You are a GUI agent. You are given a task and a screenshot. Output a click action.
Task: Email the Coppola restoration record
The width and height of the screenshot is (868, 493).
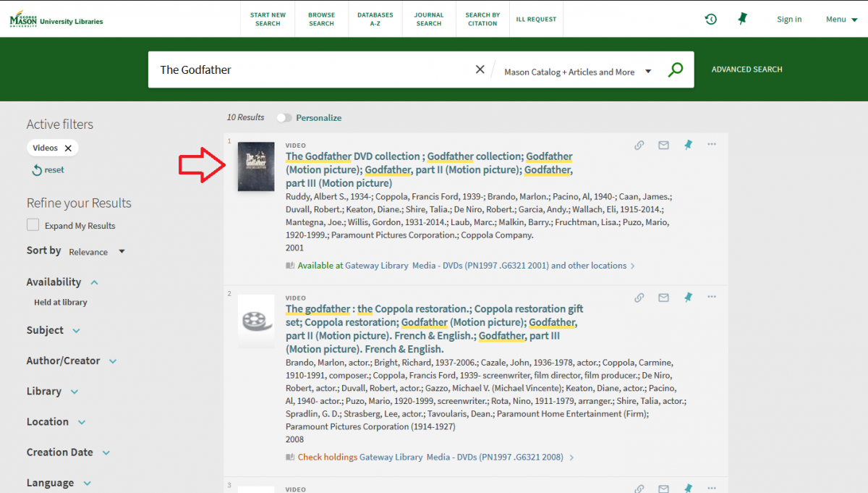tap(663, 297)
